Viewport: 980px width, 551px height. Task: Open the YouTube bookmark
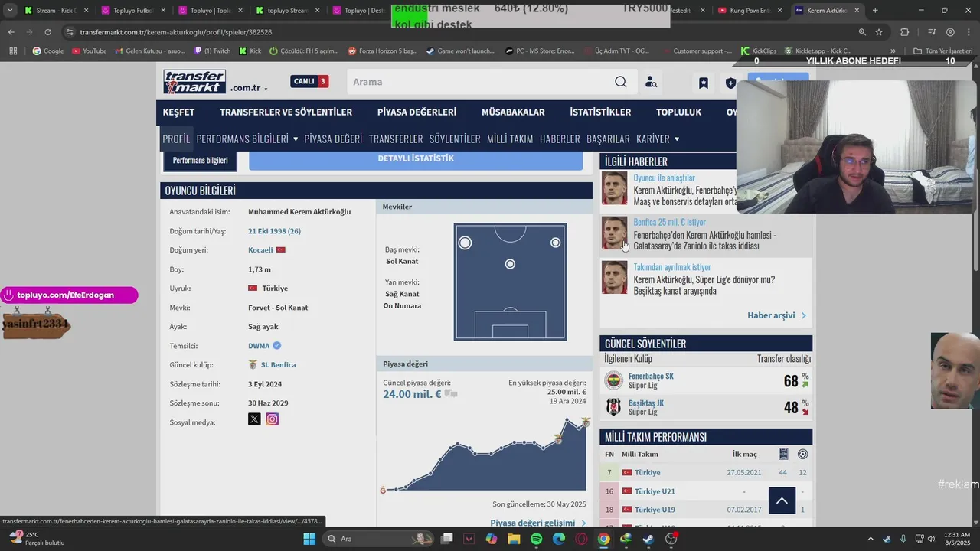click(89, 51)
